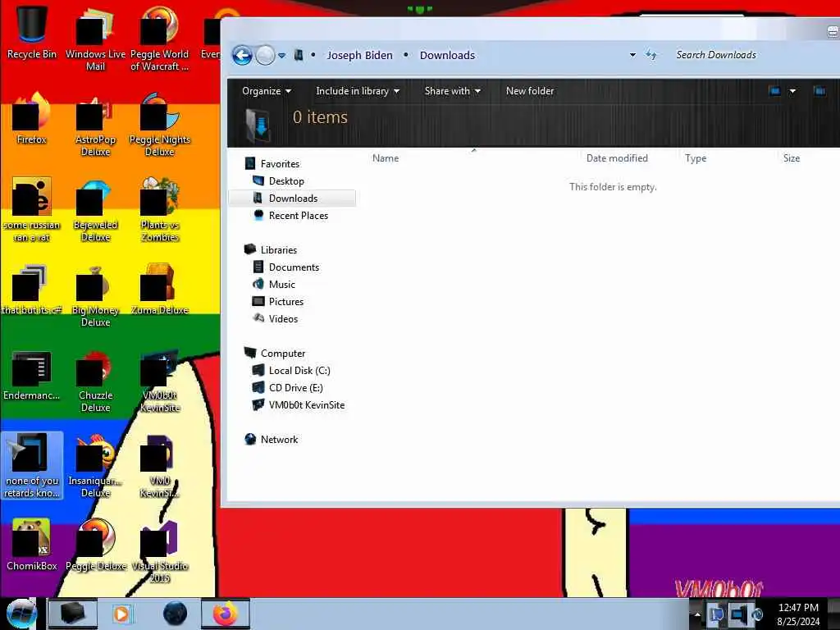Open VM0 KevinSi... purple desktop icon
The width and height of the screenshot is (840, 630).
[x=160, y=466]
